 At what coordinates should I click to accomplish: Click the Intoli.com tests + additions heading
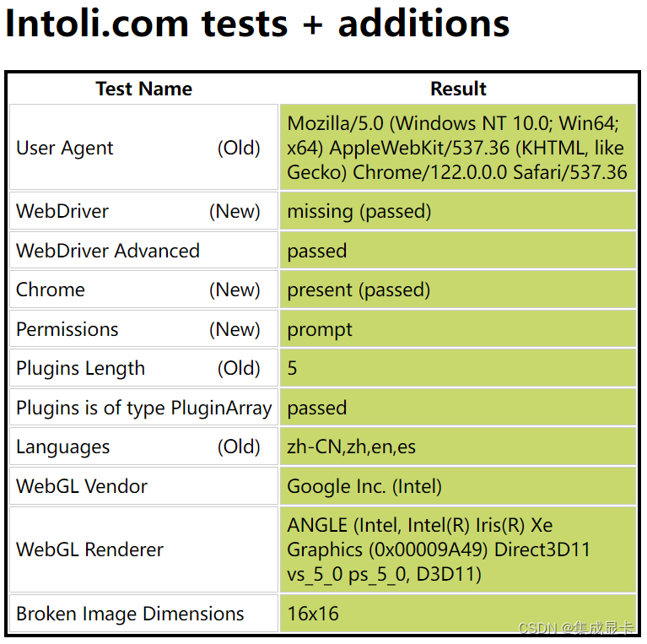tap(257, 24)
